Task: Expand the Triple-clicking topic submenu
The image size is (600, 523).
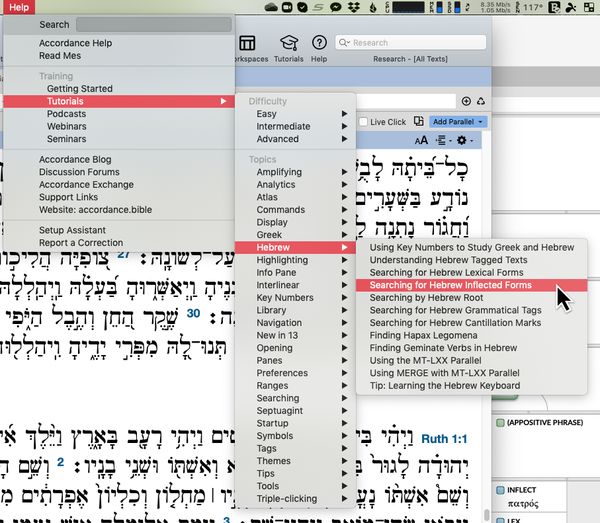Action: click(x=296, y=499)
